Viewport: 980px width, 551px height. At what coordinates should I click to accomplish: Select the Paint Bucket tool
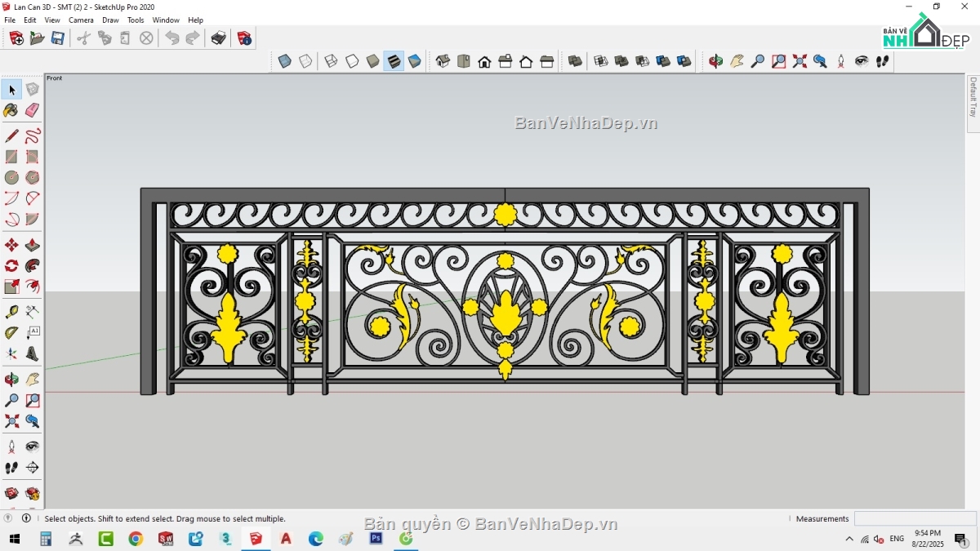[x=11, y=110]
